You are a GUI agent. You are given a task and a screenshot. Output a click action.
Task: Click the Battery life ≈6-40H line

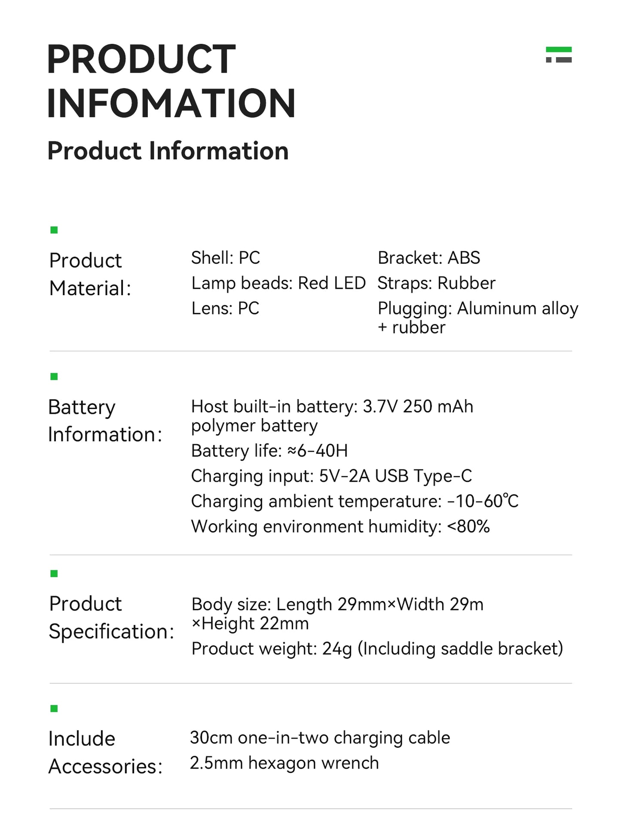click(269, 451)
